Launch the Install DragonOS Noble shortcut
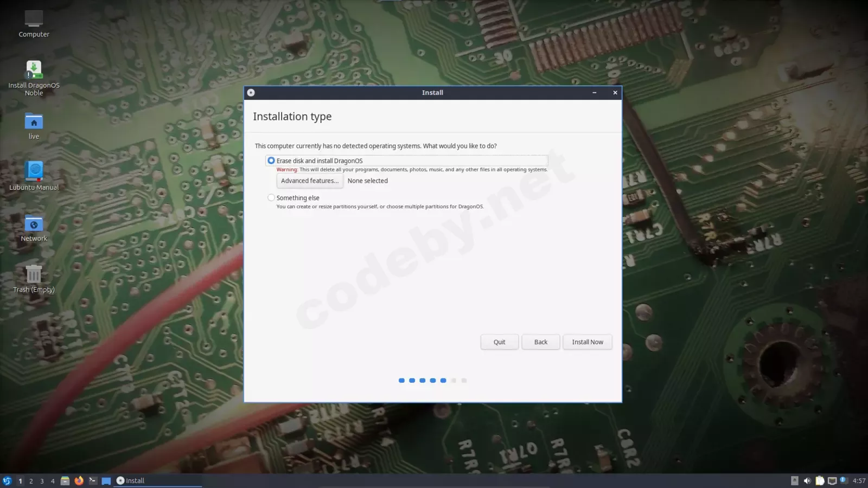 [34, 78]
